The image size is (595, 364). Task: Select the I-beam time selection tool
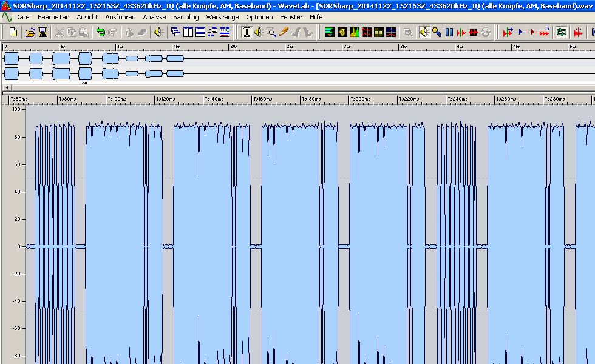(x=246, y=32)
